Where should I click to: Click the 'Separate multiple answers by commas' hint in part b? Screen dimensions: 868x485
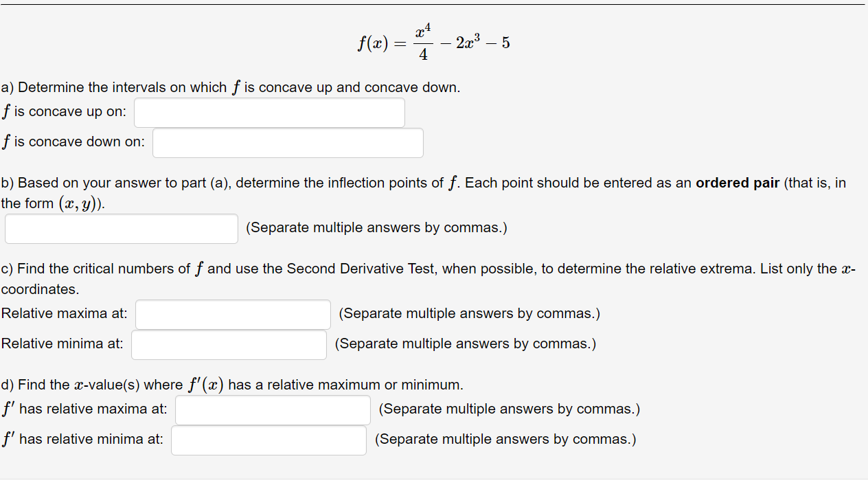point(376,227)
